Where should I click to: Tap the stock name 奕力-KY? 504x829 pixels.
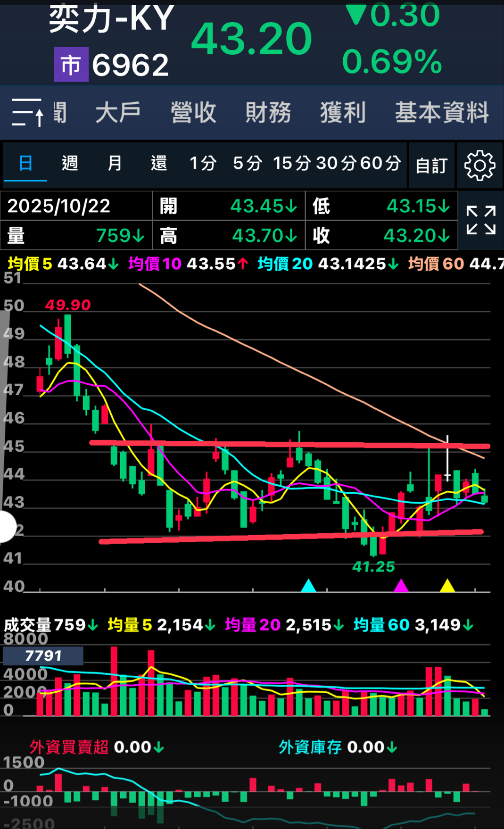pyautogui.click(x=112, y=18)
